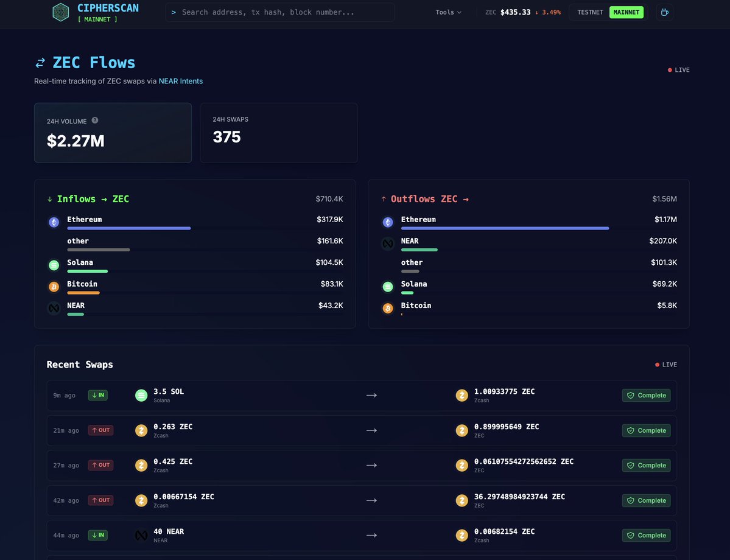Click the Zcash coin icon beside 0.263 ZEC
This screenshot has width=730, height=560.
(141, 430)
